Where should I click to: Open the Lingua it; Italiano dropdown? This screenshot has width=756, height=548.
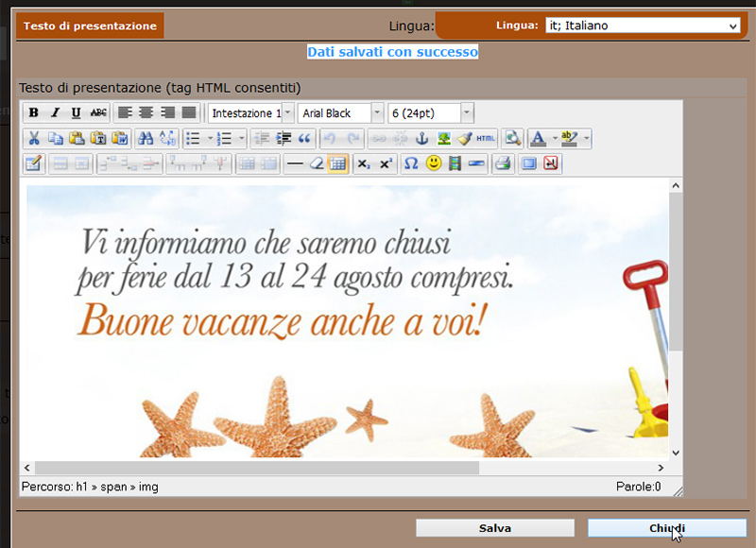coord(643,26)
